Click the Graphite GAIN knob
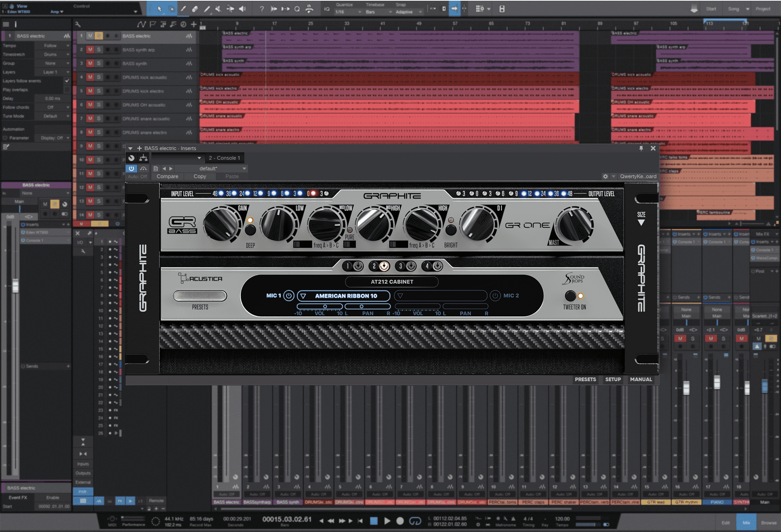This screenshot has height=532, width=781. coord(222,225)
